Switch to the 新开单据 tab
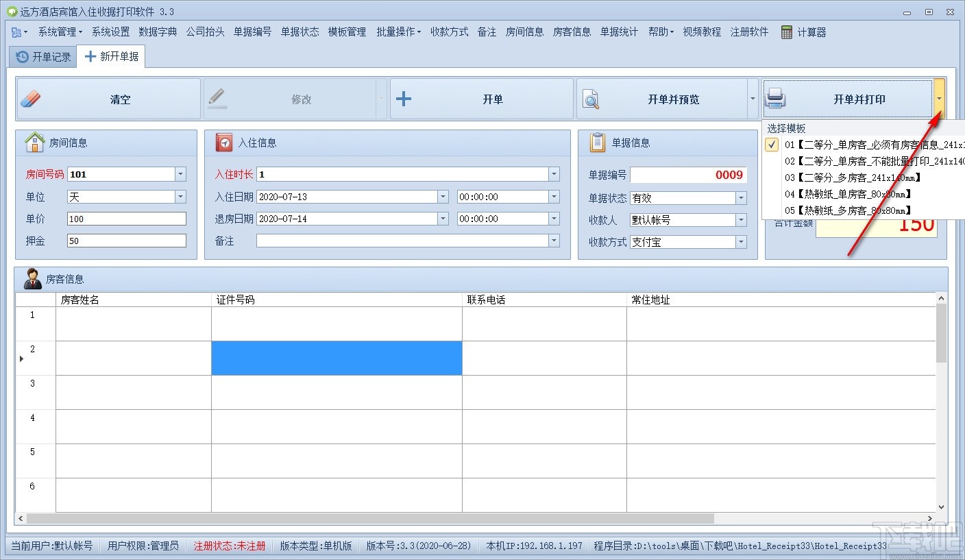Viewport: 965px width, 560px height. pos(111,56)
